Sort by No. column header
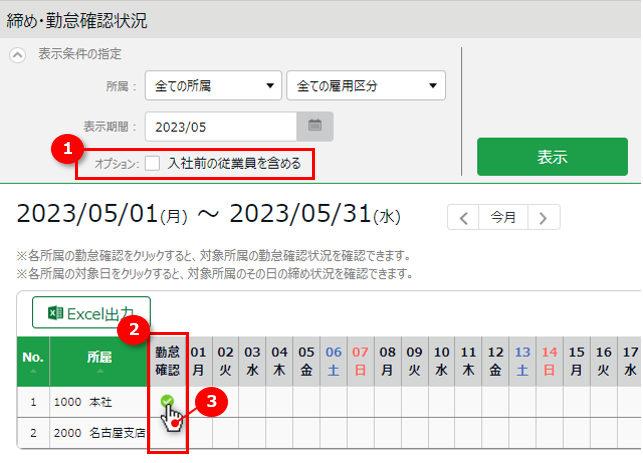The height and width of the screenshot is (463, 643). point(33,360)
